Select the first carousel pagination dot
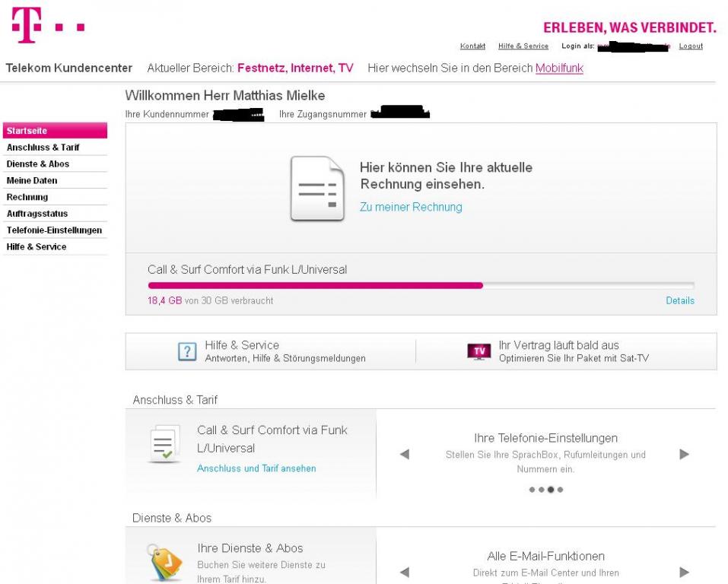Viewport: 728px width, 584px height. [x=532, y=489]
